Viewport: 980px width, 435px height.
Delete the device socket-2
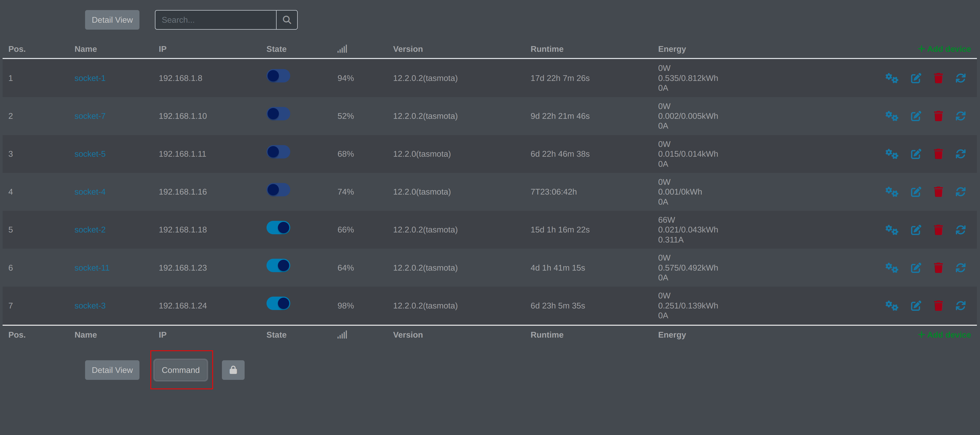(x=939, y=230)
